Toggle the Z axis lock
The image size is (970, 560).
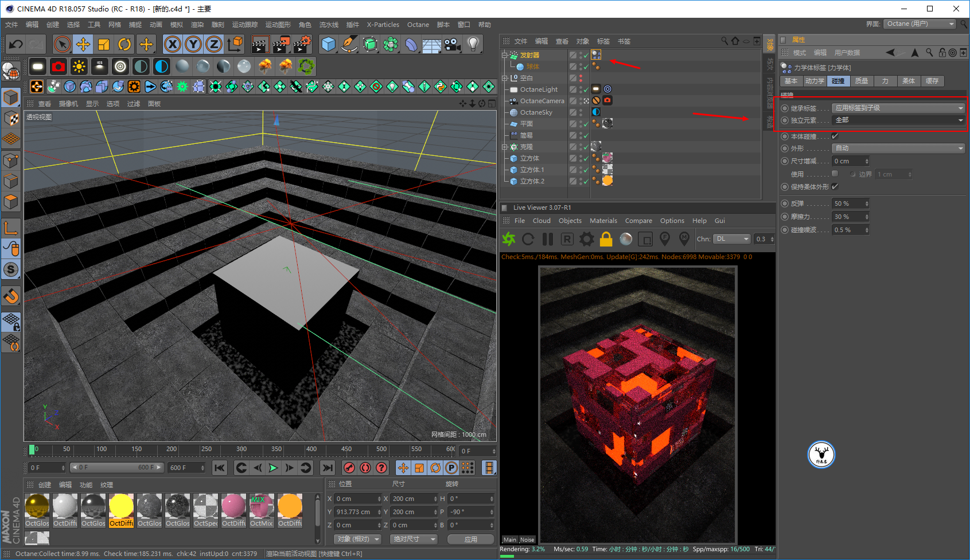[214, 44]
